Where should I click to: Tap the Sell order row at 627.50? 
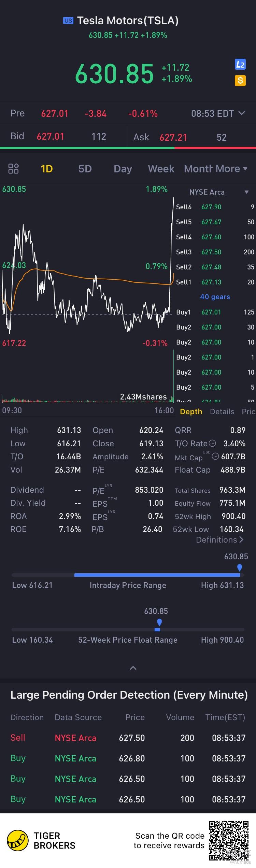click(128, 738)
